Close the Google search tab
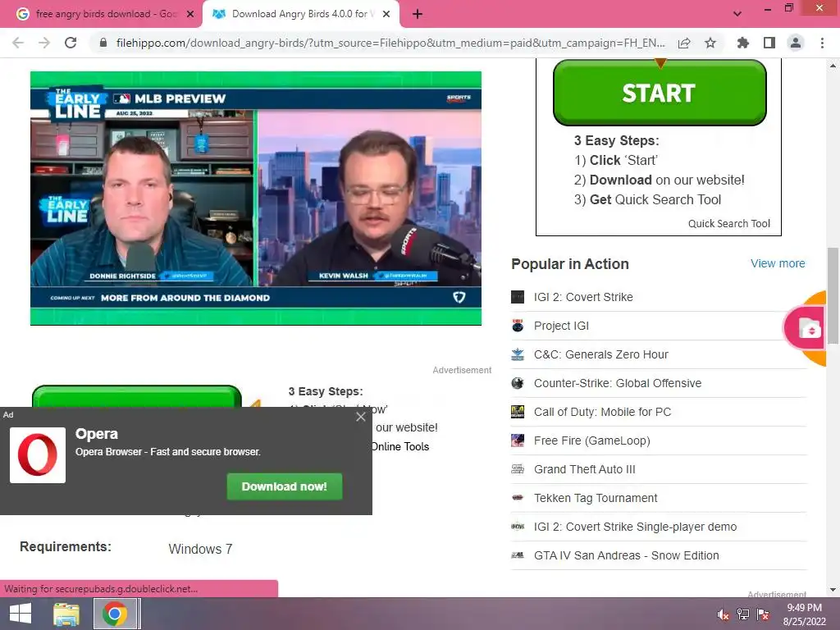840x630 pixels. pos(190,14)
